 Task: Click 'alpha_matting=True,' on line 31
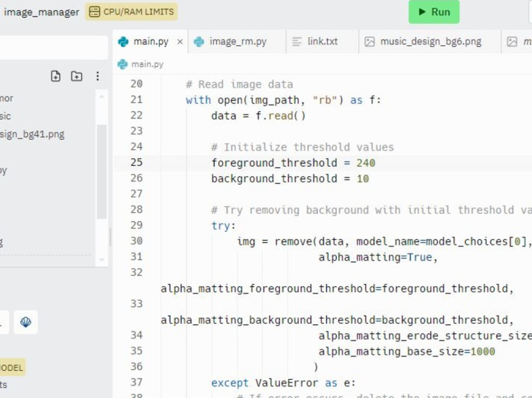(378, 257)
